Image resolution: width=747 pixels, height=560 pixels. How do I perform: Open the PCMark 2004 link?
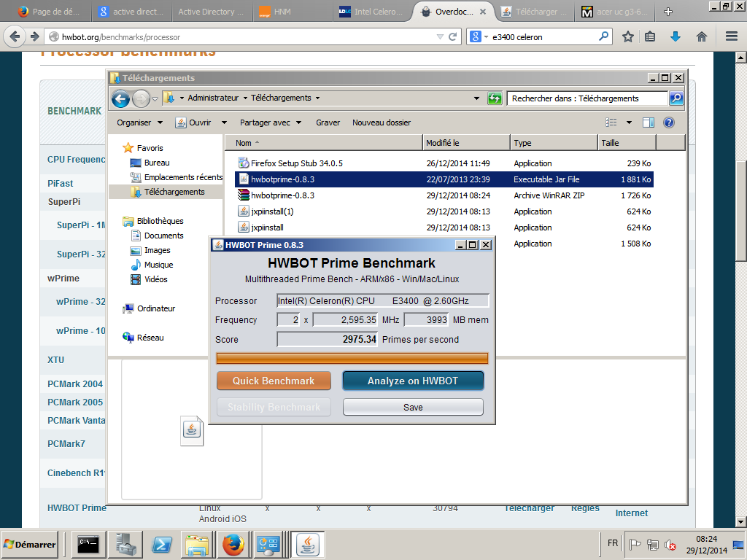point(75,384)
